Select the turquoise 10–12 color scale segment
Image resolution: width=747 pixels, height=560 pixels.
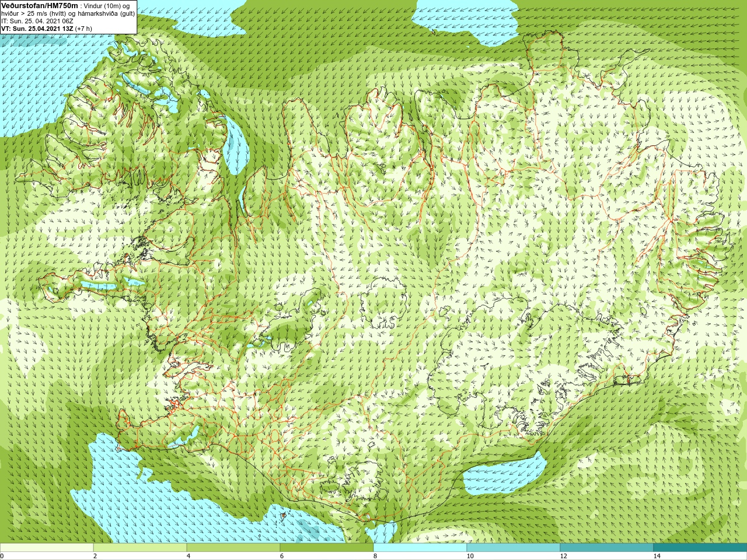tap(514, 548)
